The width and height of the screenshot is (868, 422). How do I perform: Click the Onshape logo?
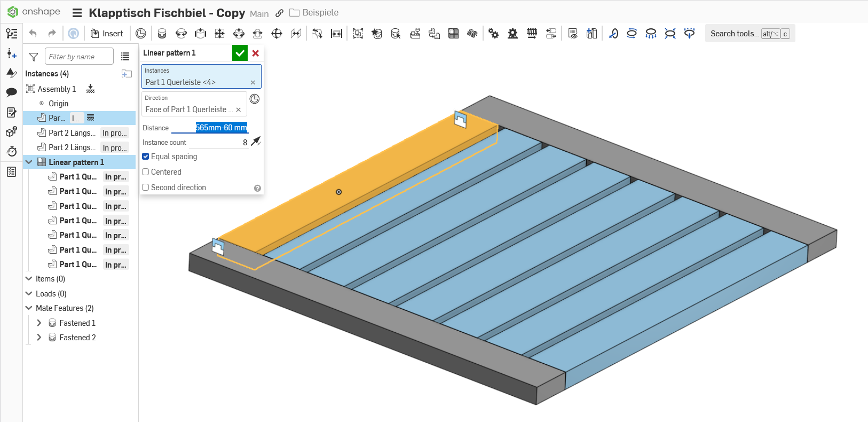(33, 12)
